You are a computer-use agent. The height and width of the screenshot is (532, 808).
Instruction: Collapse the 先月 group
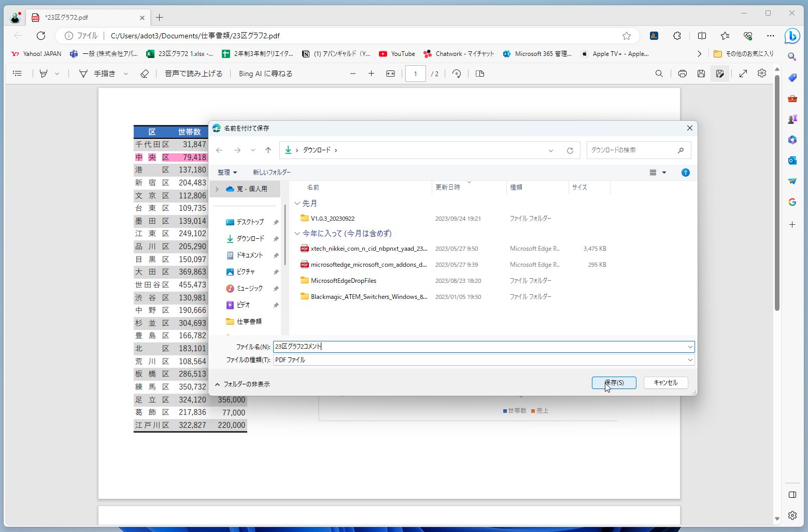tap(297, 204)
